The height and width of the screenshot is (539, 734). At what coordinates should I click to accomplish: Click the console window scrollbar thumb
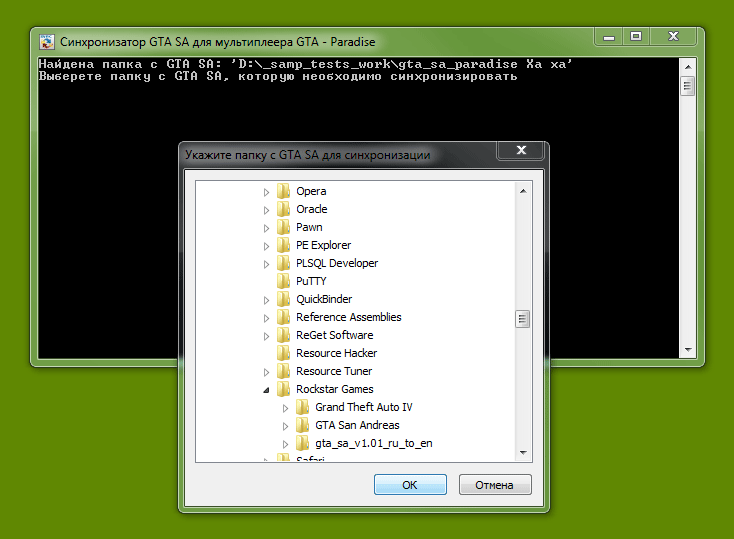click(x=688, y=86)
